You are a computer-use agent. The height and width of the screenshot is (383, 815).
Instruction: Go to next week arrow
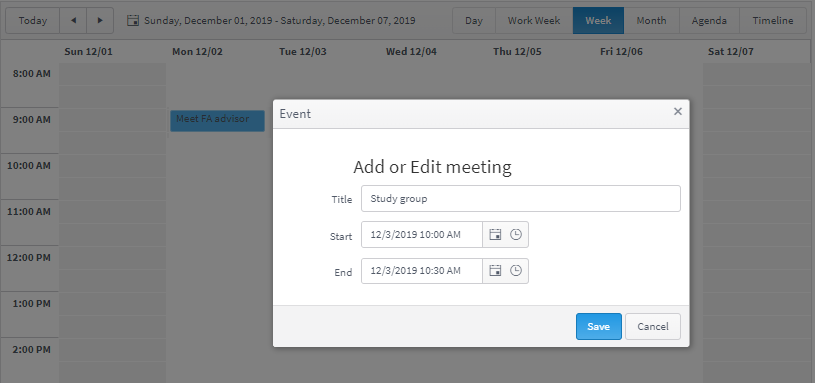pos(100,21)
